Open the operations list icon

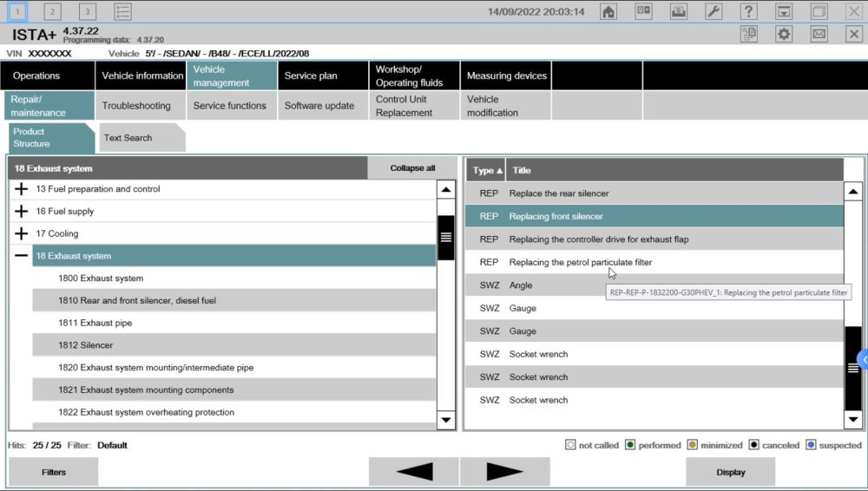tap(122, 11)
